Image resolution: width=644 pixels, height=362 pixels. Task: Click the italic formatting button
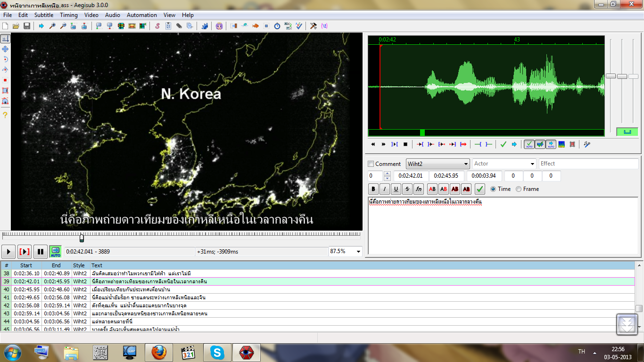tap(385, 189)
